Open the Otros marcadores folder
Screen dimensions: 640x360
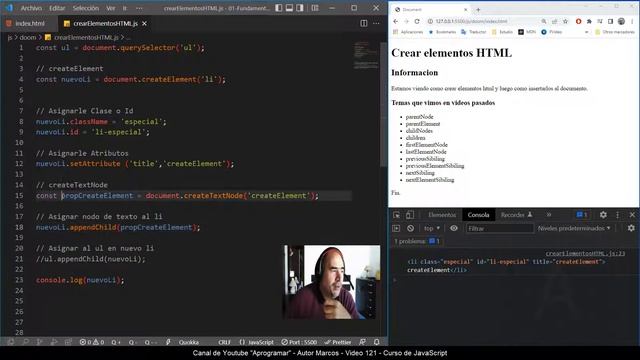(x=615, y=32)
